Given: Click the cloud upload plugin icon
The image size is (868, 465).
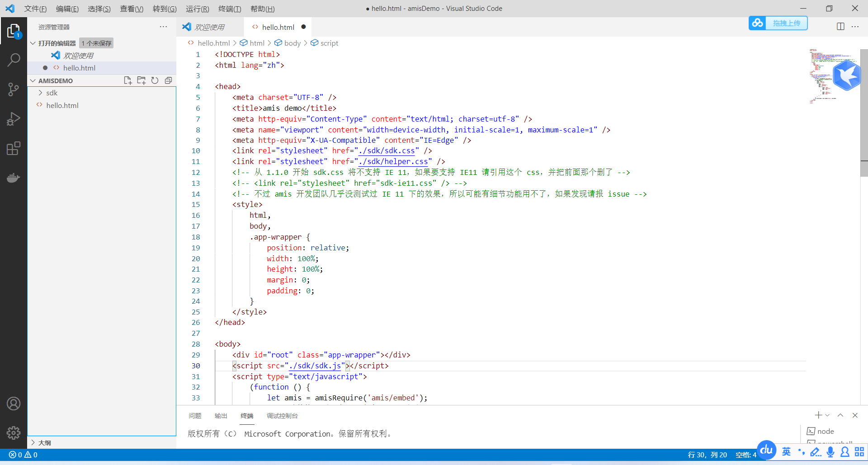Looking at the screenshot, I should coord(757,23).
